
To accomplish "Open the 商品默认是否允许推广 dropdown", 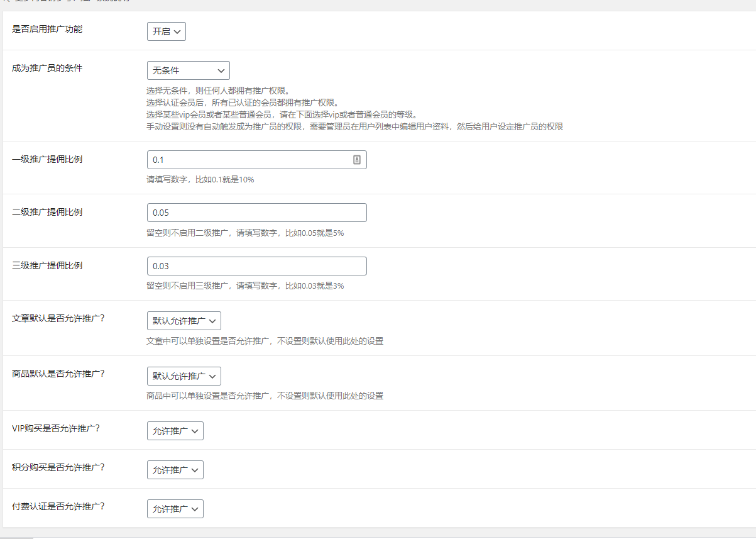I will pyautogui.click(x=184, y=375).
